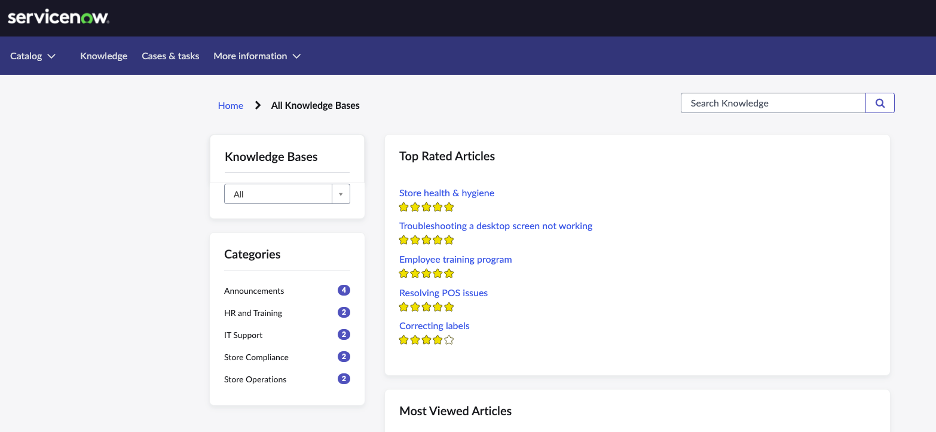
Task: Go to Cases & tasks
Action: coord(170,56)
